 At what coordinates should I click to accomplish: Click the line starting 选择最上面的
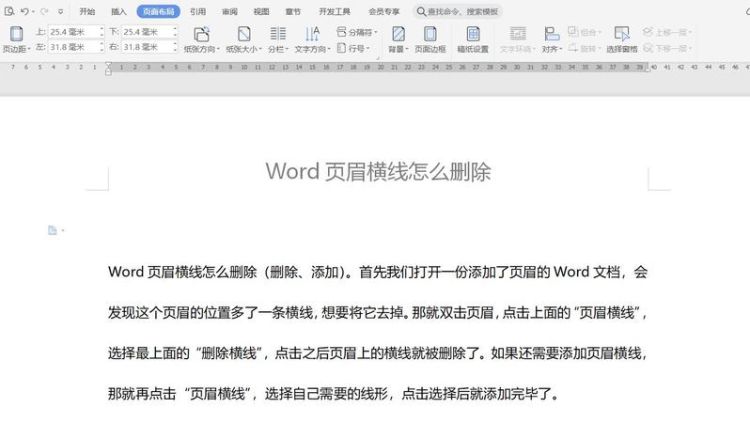tap(378, 353)
